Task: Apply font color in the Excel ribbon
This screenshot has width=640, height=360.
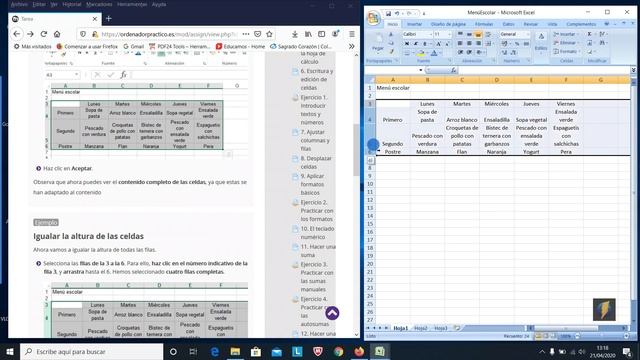Action: click(x=434, y=53)
